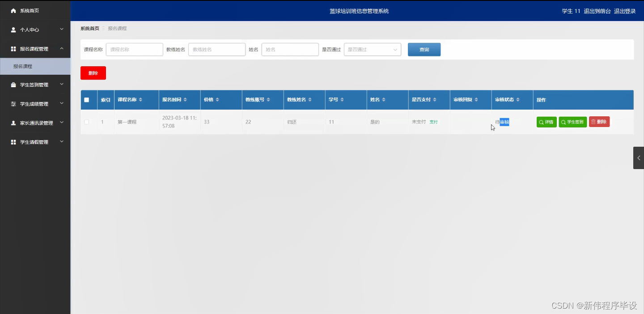Select the 报名课程 submenu item in sidebar
This screenshot has width=644, height=314.
point(35,66)
